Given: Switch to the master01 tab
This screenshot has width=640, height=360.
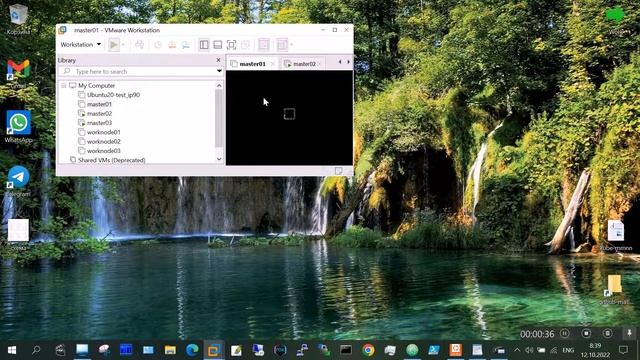Looking at the screenshot, I should tap(252, 64).
